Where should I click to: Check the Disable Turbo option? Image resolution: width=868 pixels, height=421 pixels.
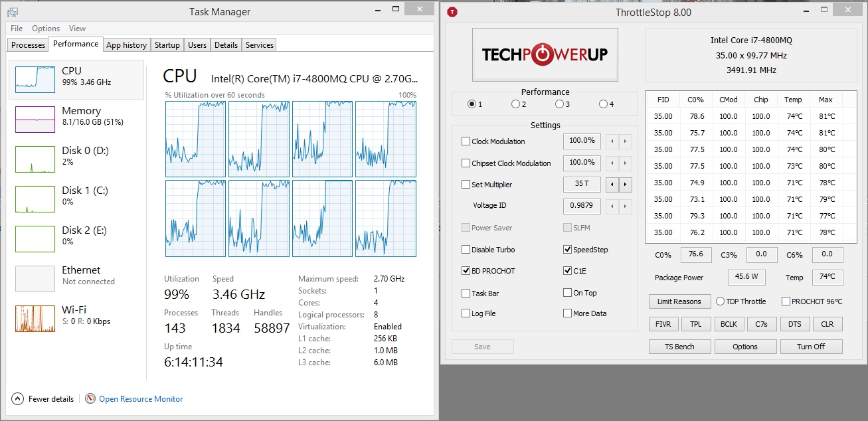click(466, 250)
